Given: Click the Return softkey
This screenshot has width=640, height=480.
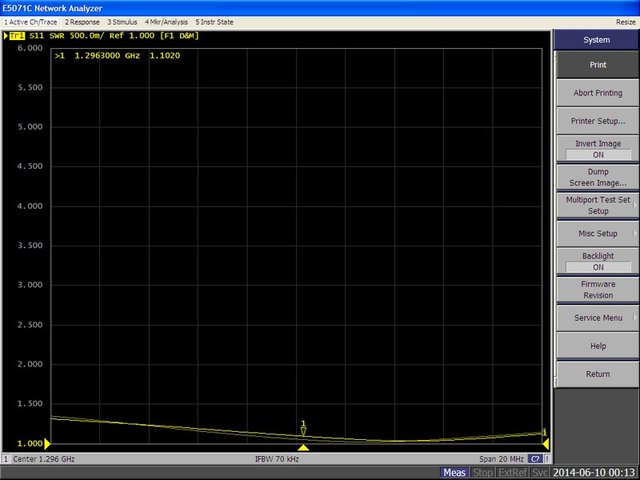Looking at the screenshot, I should point(598,374).
